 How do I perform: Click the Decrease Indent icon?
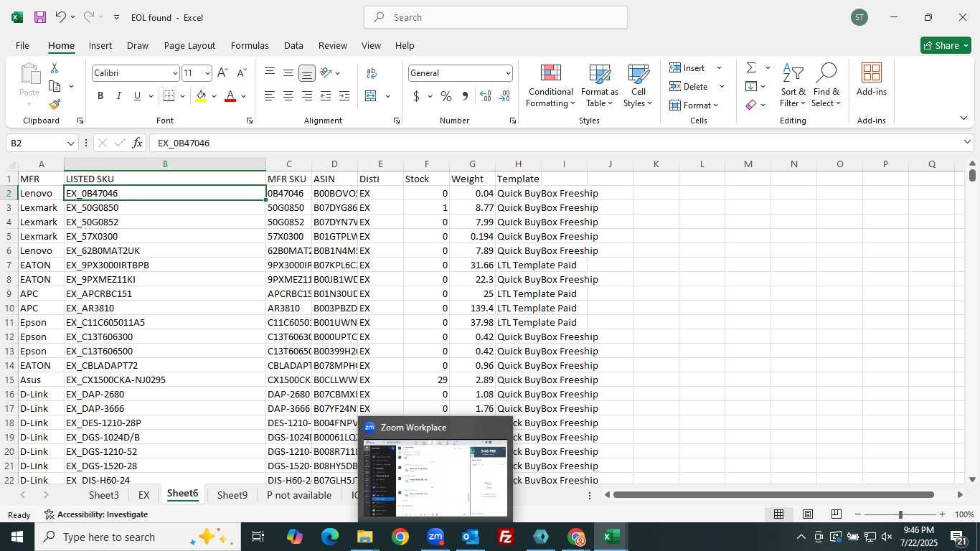coord(326,96)
